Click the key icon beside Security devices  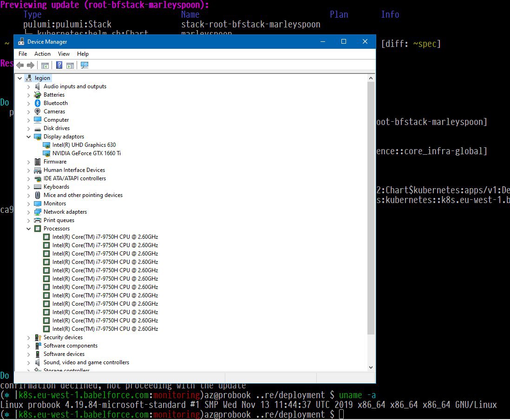coord(38,337)
